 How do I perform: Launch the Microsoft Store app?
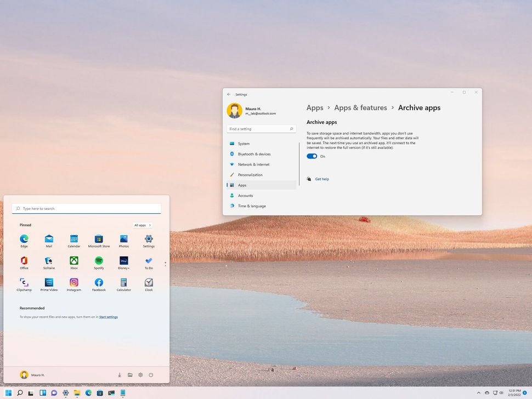[x=99, y=240]
